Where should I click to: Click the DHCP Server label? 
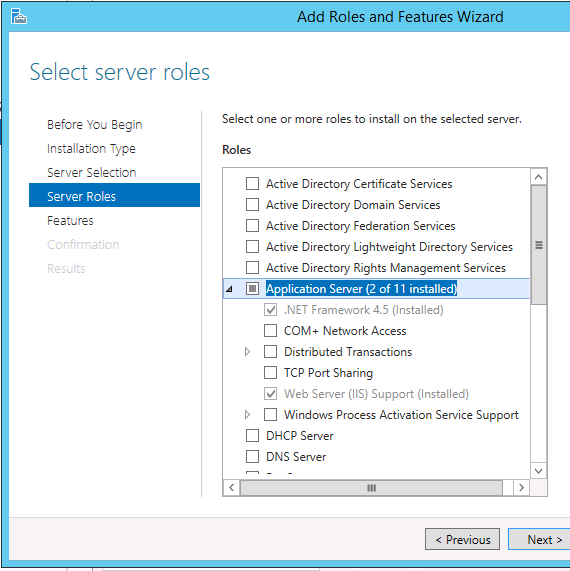pyautogui.click(x=299, y=436)
